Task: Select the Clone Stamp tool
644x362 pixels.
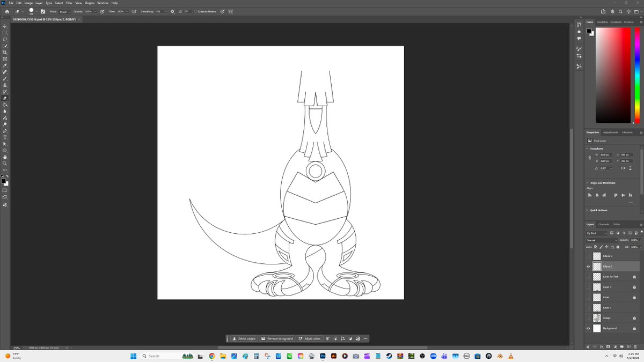Action: (5, 85)
